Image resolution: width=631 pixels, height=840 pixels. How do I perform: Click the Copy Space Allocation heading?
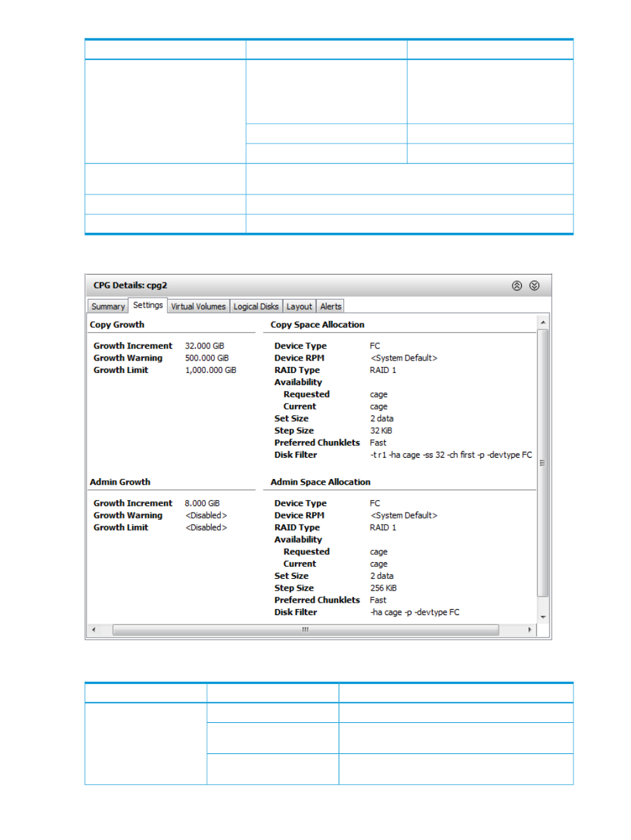point(317,325)
